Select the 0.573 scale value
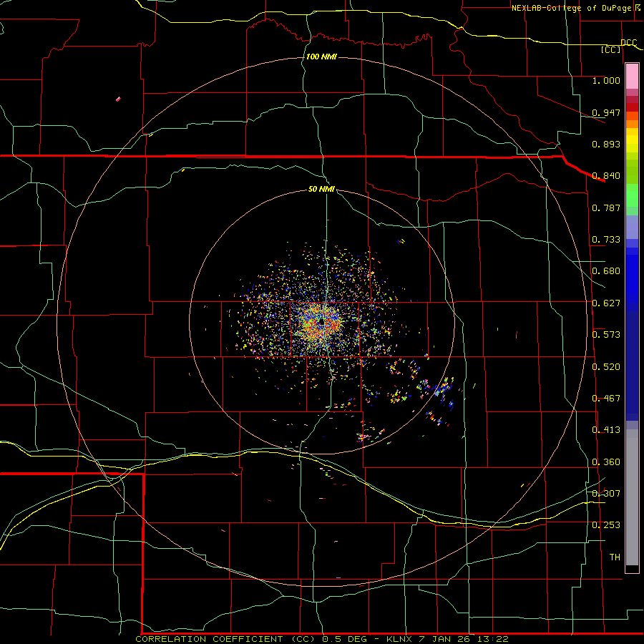Screen dimensions: 644x644 [606, 335]
